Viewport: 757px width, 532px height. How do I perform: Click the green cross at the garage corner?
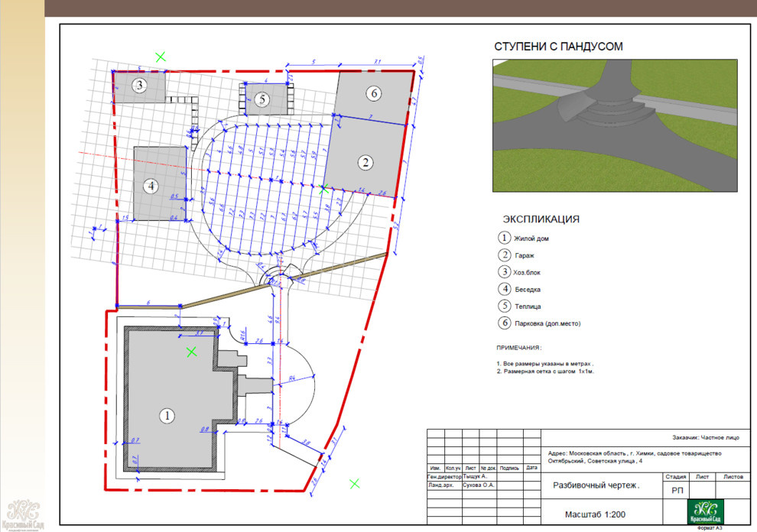tap(324, 188)
